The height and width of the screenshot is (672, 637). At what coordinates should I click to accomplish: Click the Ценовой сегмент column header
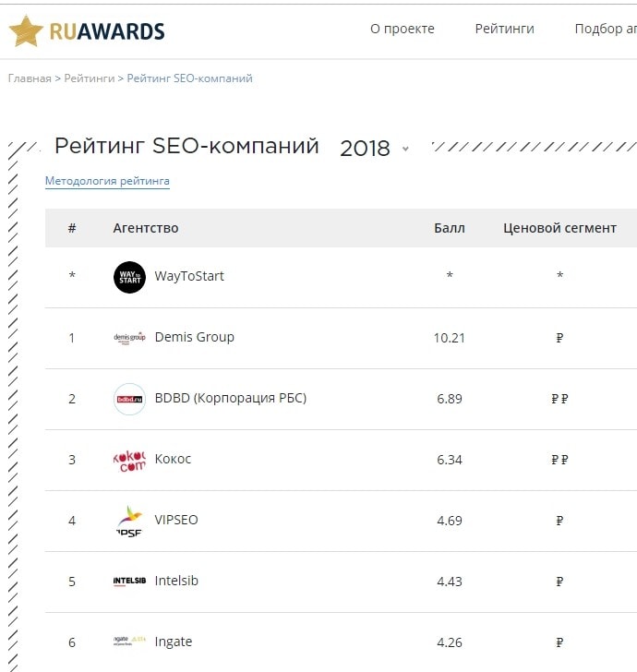click(559, 228)
